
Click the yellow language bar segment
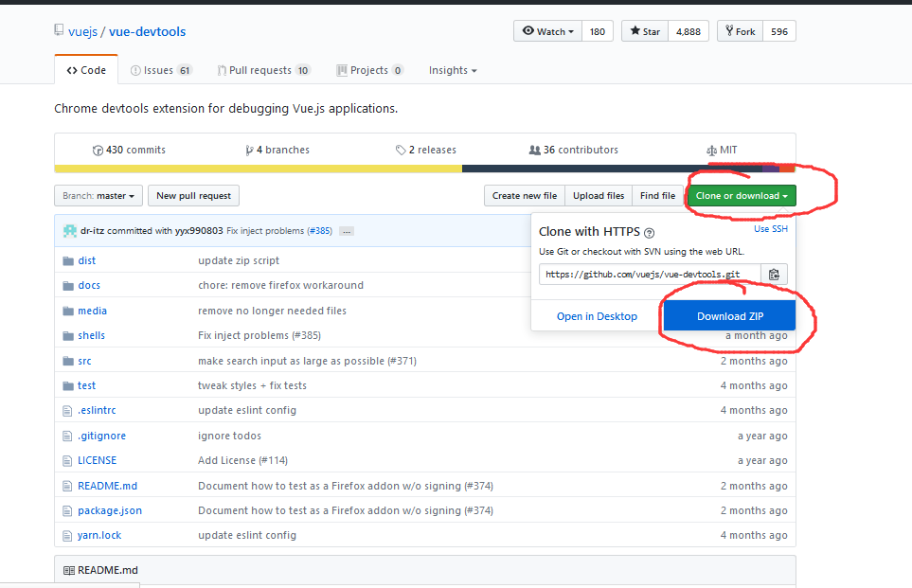pyautogui.click(x=258, y=169)
